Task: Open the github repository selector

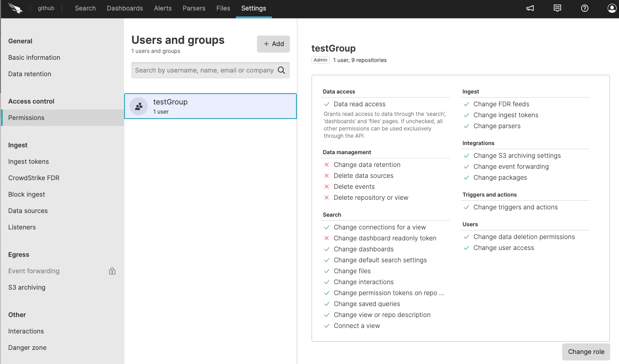Action: click(x=46, y=8)
